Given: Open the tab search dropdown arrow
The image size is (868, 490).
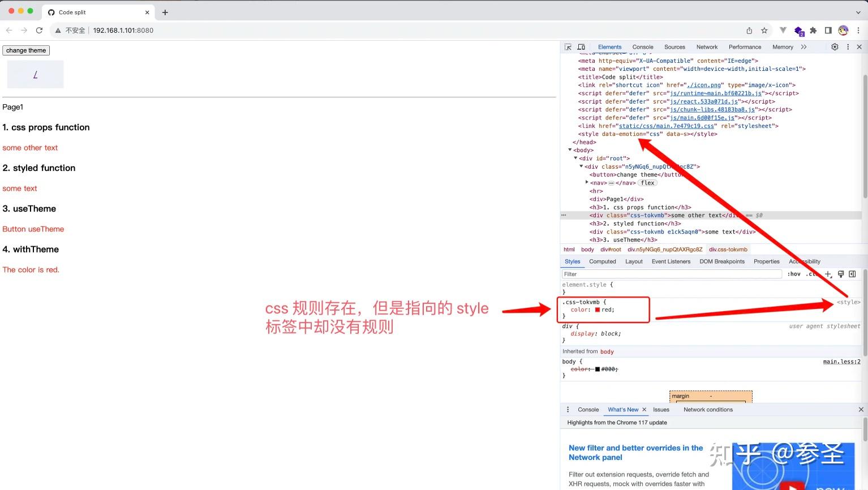Looking at the screenshot, I should tap(858, 12).
